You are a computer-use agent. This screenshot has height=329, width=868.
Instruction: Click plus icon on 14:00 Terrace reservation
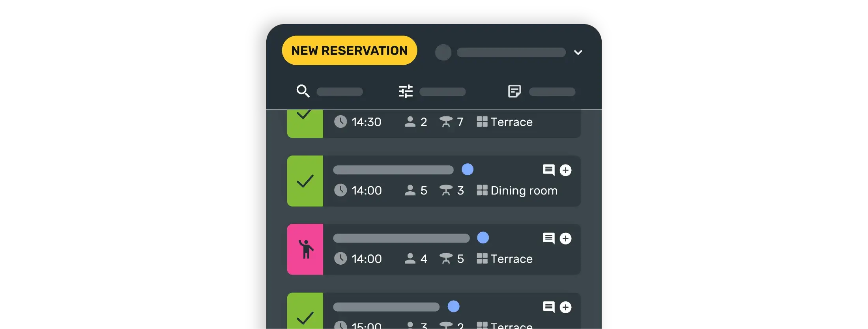565,238
